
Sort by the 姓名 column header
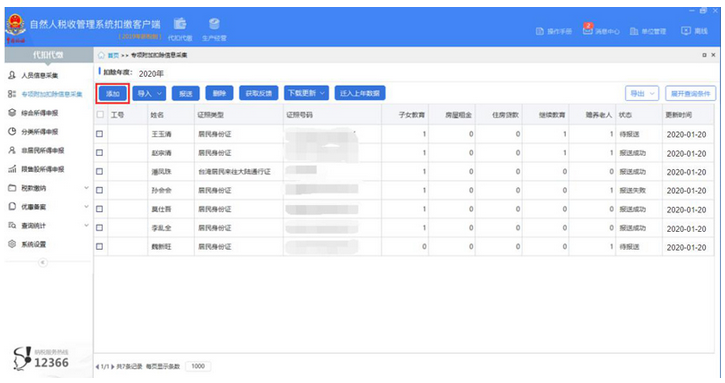point(157,115)
